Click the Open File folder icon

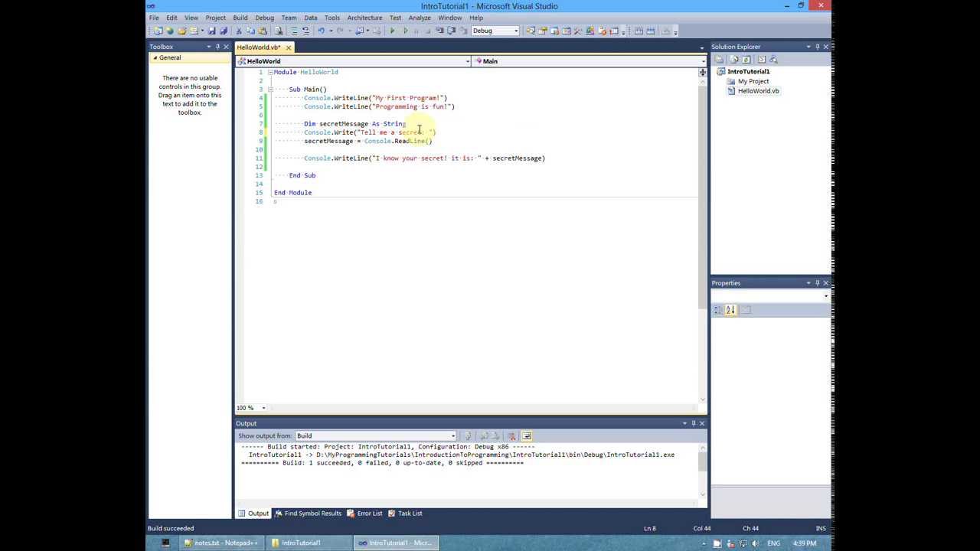(x=181, y=31)
